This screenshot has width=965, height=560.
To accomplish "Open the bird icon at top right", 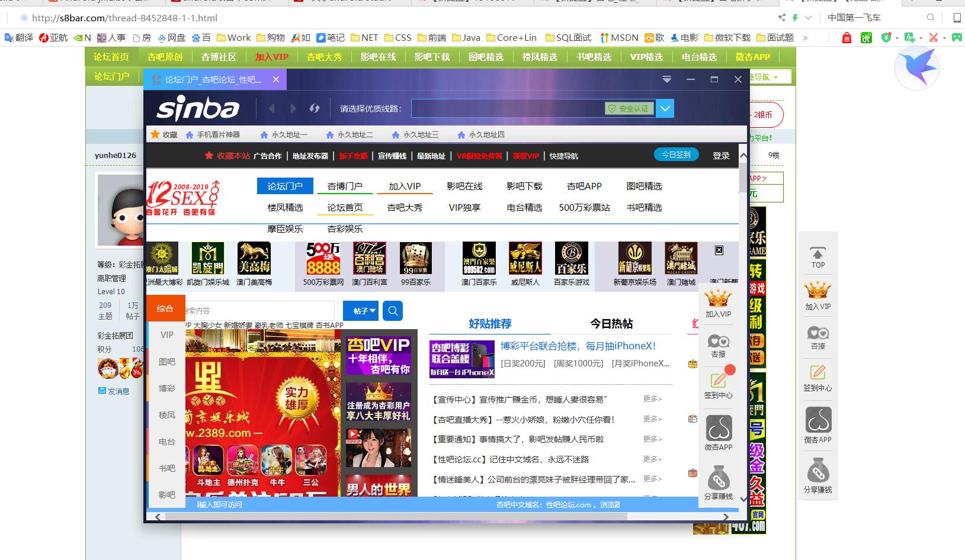I will coord(916,69).
